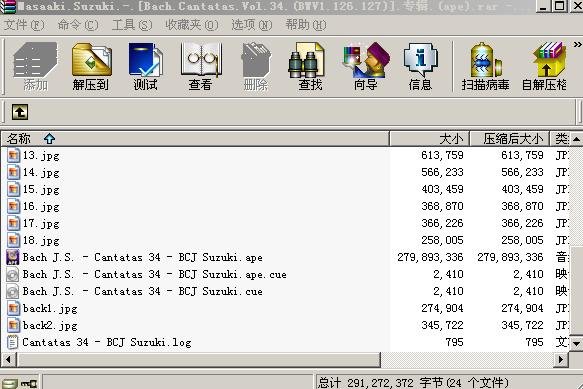Image resolution: width=583 pixels, height=389 pixels.
Task: Sort by 压缩后大小 column header
Action: pos(510,139)
